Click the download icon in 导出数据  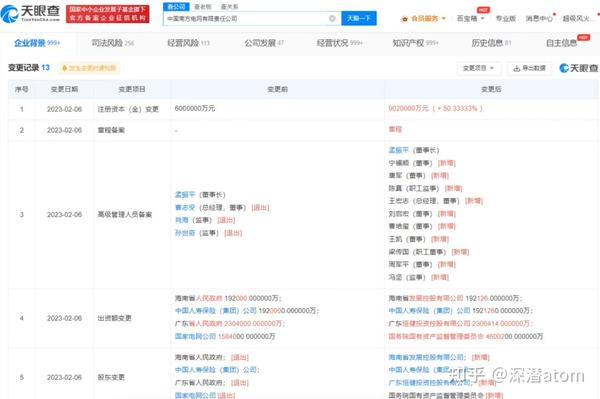(517, 68)
